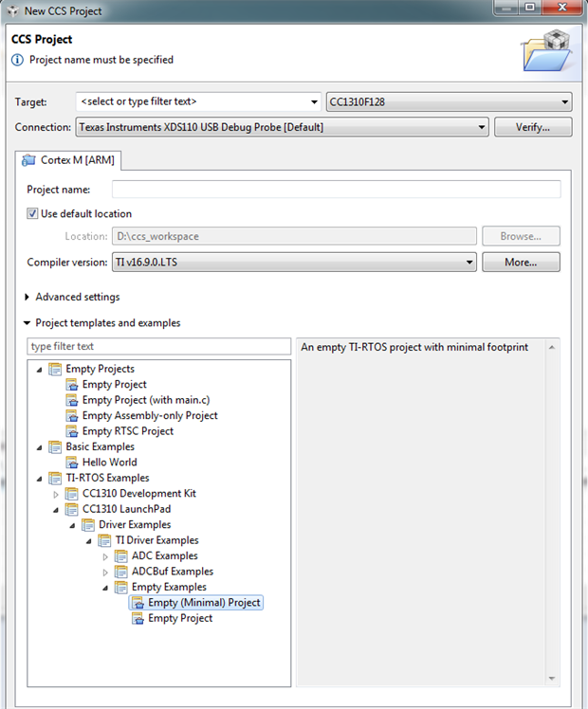The height and width of the screenshot is (709, 588).
Task: Close the New CCS Project dialog
Action: coord(562,8)
